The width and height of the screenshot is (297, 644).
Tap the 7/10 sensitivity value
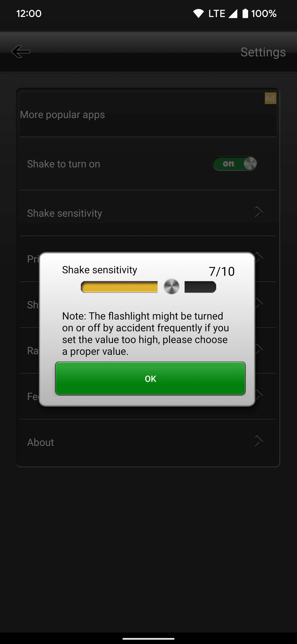pyautogui.click(x=222, y=271)
